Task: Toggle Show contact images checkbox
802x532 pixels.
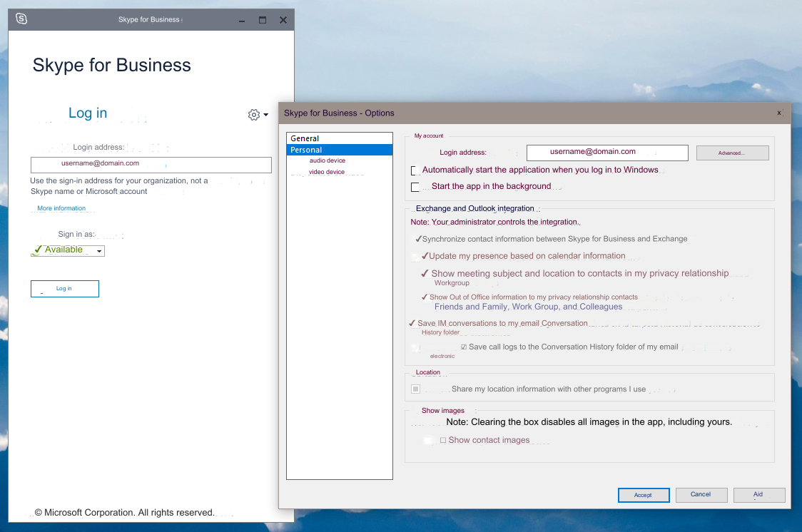Action: tap(443, 440)
